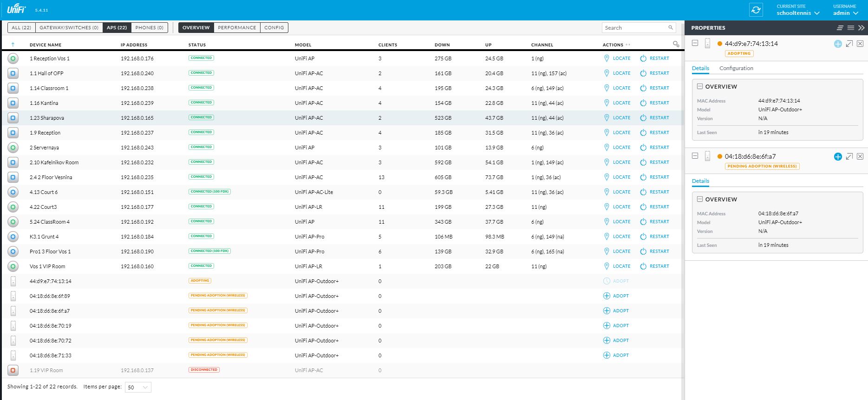868x400 pixels.
Task: Adopt device 04:18:d6:8e:6f:89
Action: tap(616, 296)
